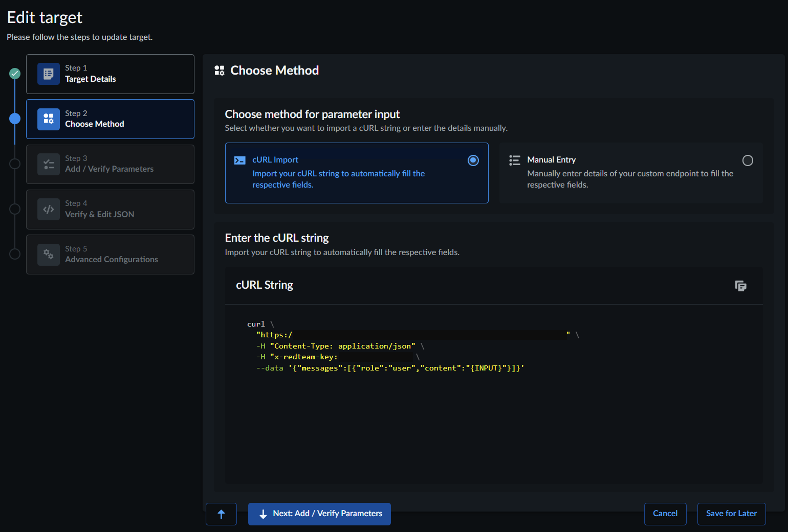This screenshot has width=788, height=532.
Task: Click the Target Details document icon
Action: point(48,74)
